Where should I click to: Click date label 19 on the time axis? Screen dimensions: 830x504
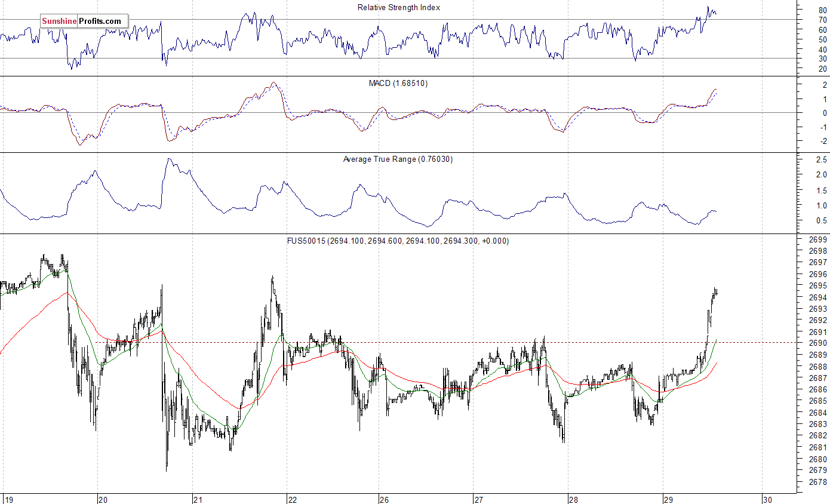pos(8,499)
